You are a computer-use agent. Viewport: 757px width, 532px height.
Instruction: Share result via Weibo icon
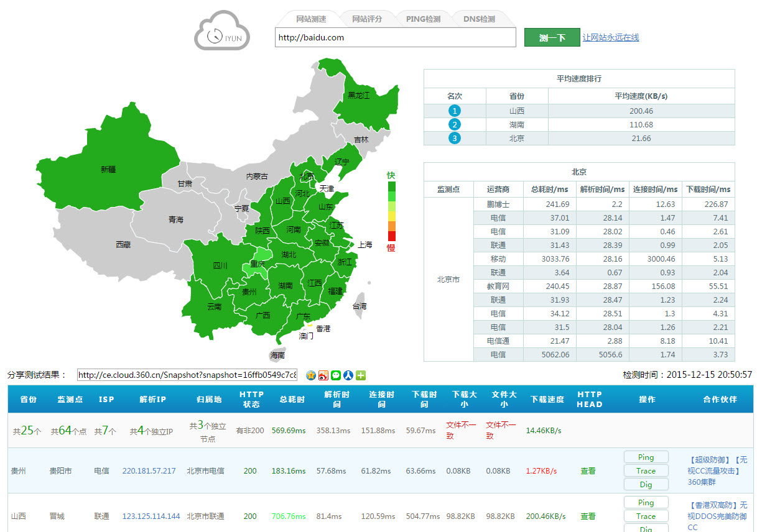click(x=323, y=375)
